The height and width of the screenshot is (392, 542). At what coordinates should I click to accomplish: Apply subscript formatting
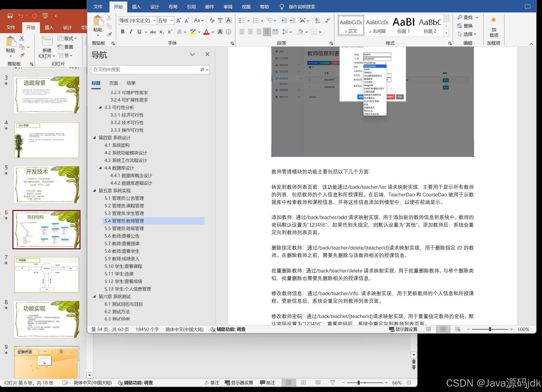click(x=162, y=32)
